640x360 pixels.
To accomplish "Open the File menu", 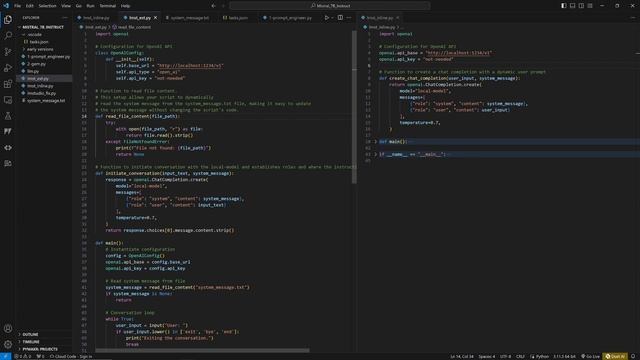I will click(18, 6).
